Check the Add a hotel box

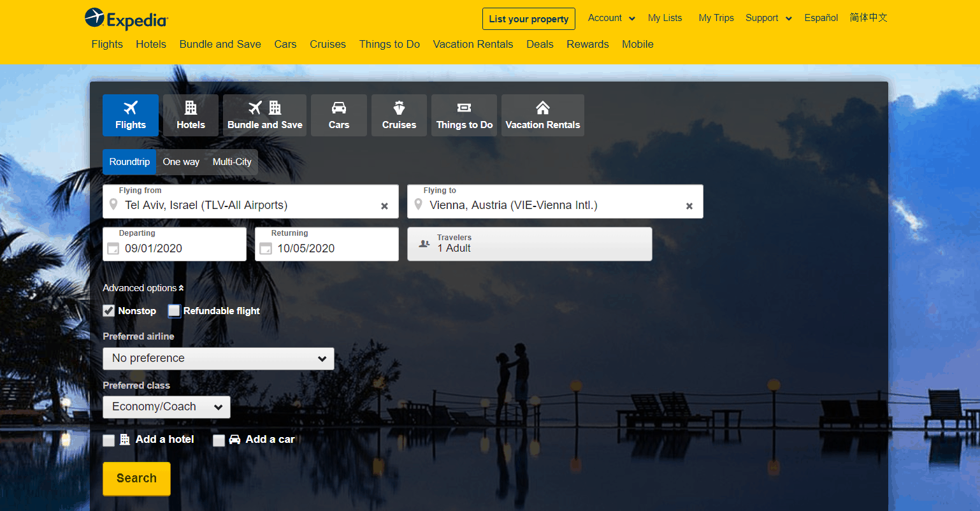tap(109, 440)
